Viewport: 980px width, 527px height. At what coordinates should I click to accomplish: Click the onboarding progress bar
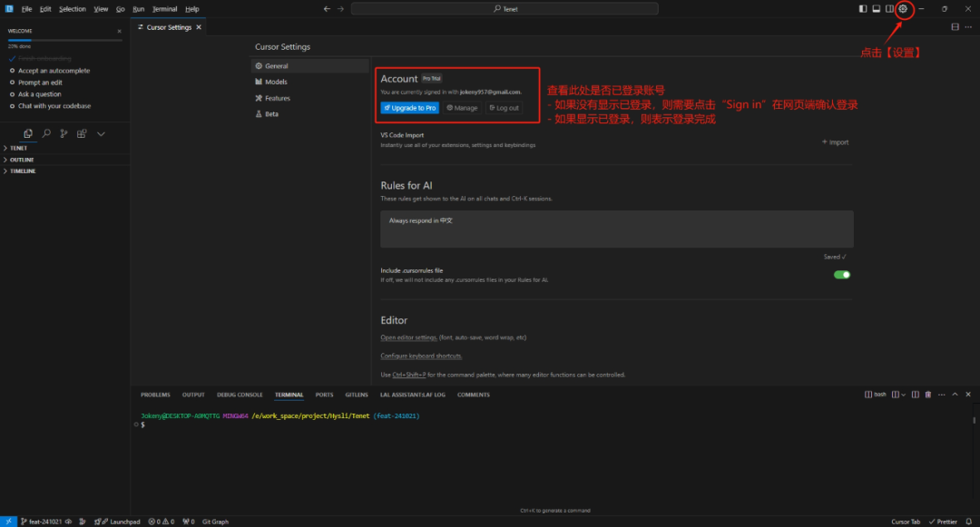(64, 39)
